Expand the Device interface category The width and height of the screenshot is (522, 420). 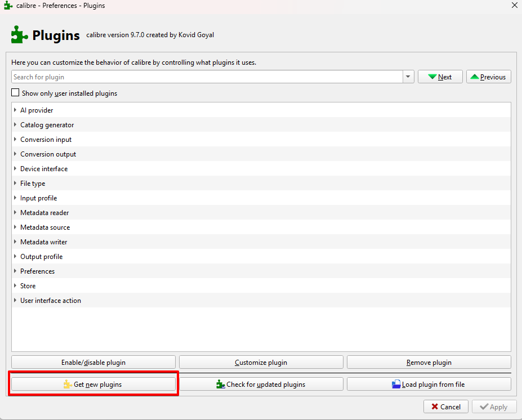click(15, 168)
